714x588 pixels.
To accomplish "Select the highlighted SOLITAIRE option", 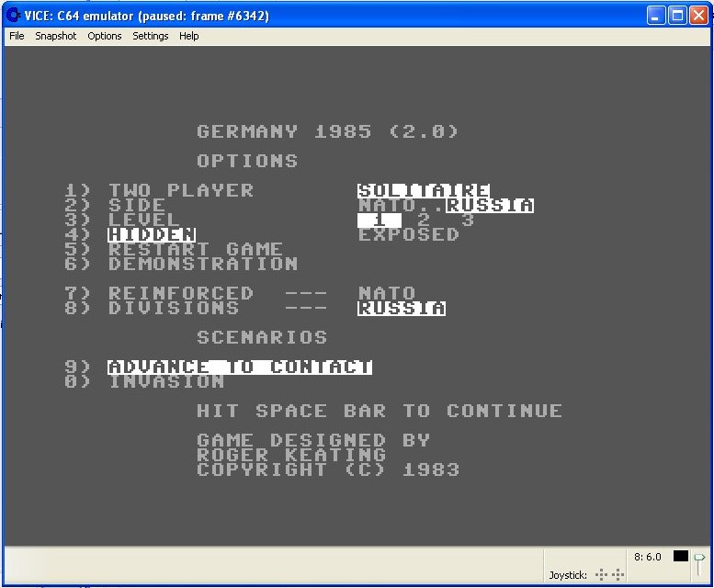I will pyautogui.click(x=424, y=190).
